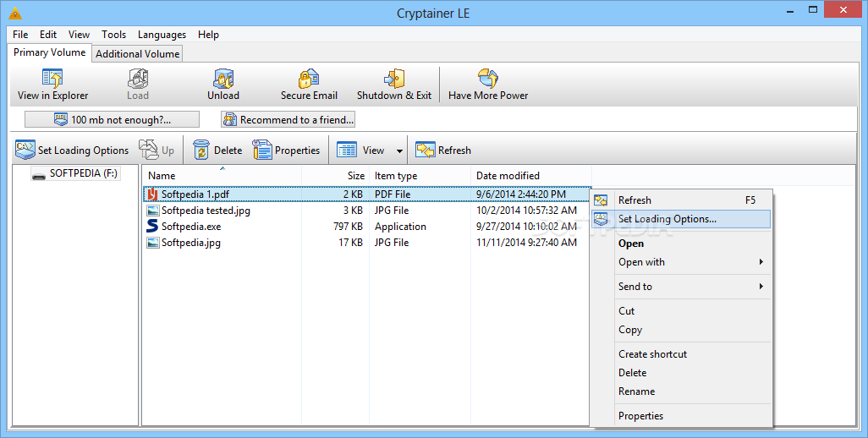Click the Softpedia tested.jpg image icon

(x=153, y=211)
